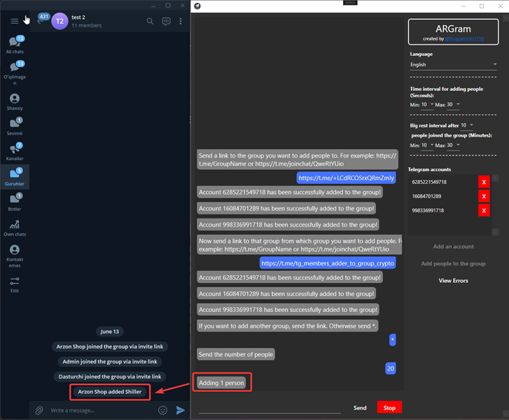Switch to the Kanallar folder
Viewport: 509px width, 420px height.
(15, 152)
